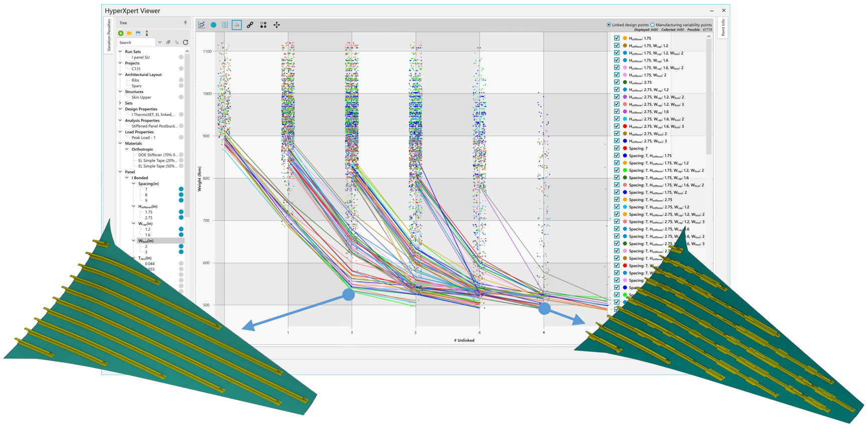Switch to the line chart view icon
This screenshot has width=868, height=432.
(x=201, y=25)
